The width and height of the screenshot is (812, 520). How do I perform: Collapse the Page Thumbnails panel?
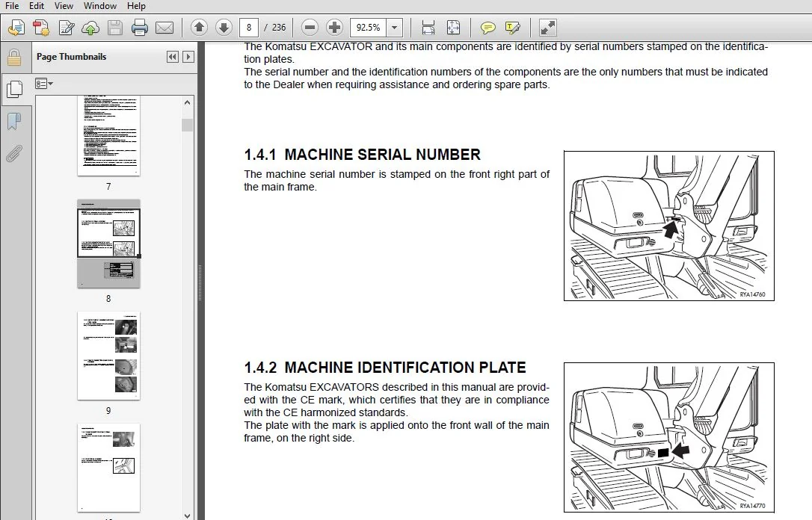(173, 57)
